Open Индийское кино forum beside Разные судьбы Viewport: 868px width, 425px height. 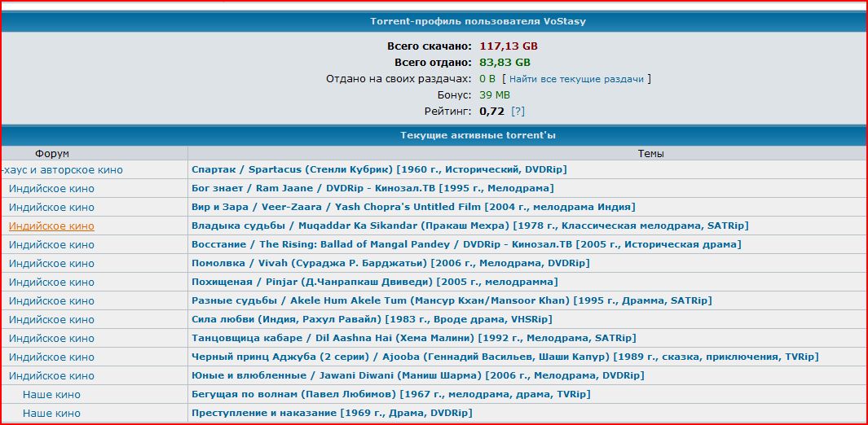tap(51, 301)
